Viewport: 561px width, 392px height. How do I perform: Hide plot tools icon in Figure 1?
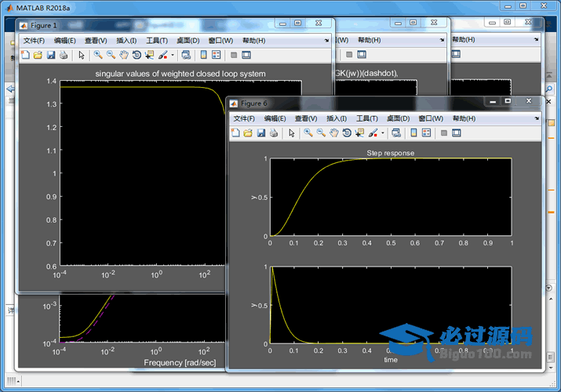[x=234, y=55]
